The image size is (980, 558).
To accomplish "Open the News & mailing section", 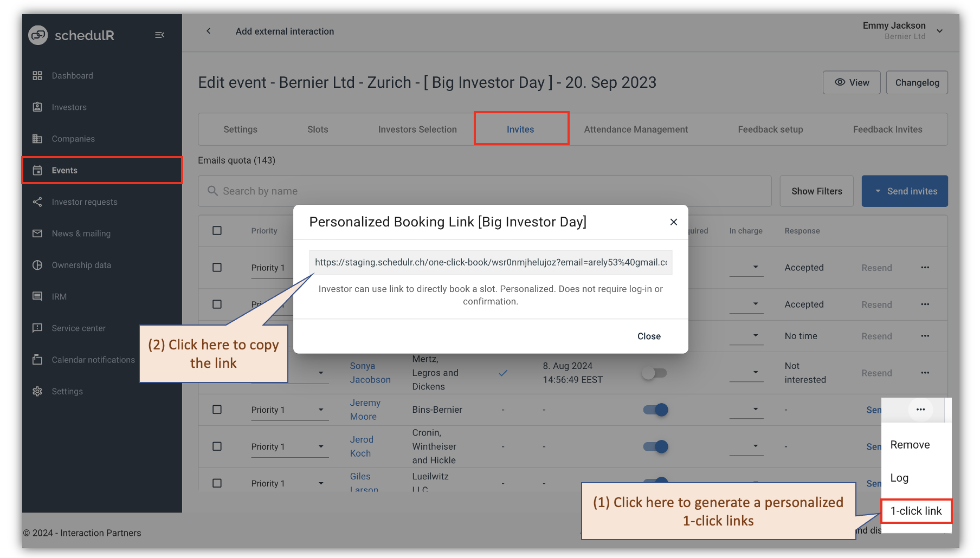I will [x=81, y=233].
